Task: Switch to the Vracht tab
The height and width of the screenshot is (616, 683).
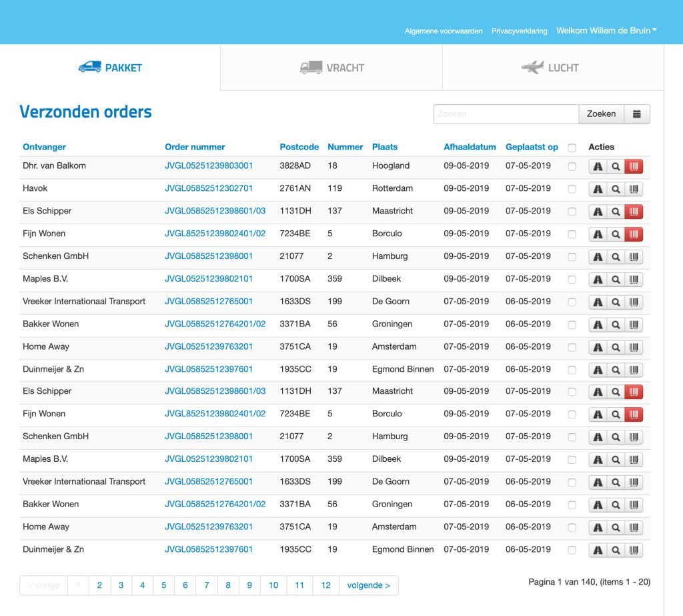Action: tap(331, 67)
